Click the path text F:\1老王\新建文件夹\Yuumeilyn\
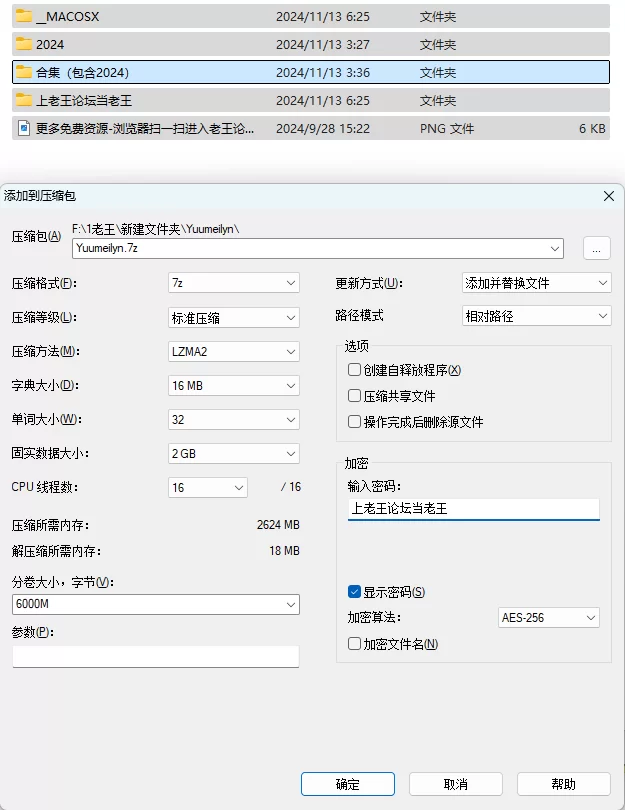Image resolution: width=625 pixels, height=810 pixels. [x=155, y=229]
